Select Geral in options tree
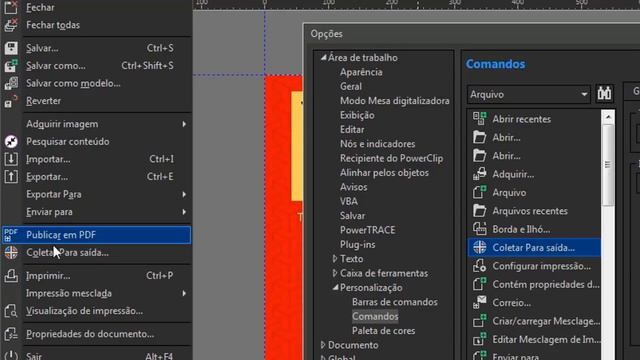The width and height of the screenshot is (640, 360). coord(351,86)
